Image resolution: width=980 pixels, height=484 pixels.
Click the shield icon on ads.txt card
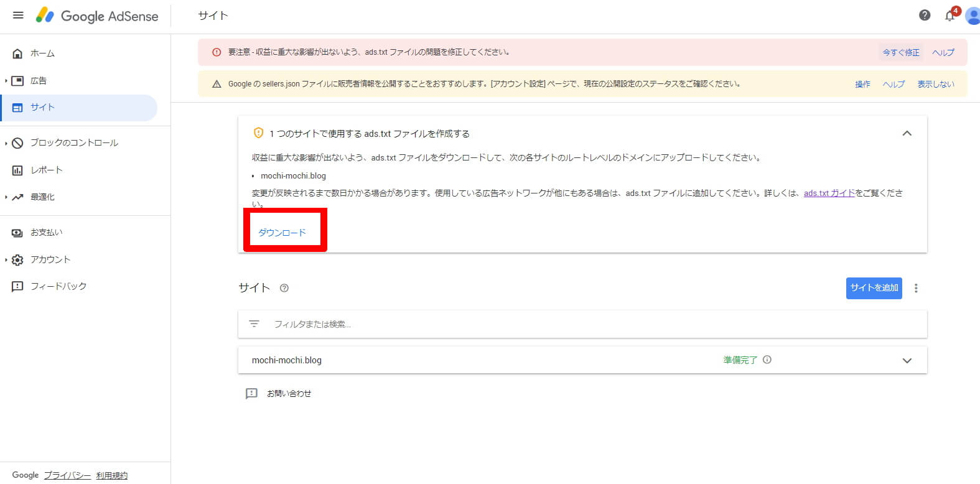(258, 133)
